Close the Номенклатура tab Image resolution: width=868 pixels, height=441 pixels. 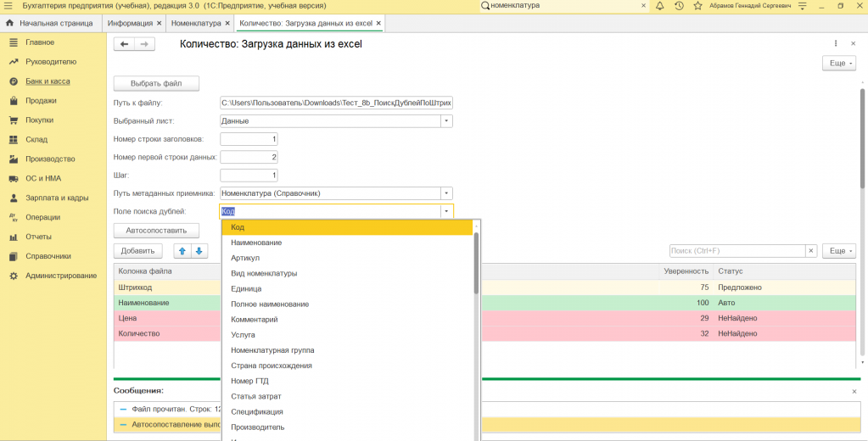pyautogui.click(x=227, y=23)
